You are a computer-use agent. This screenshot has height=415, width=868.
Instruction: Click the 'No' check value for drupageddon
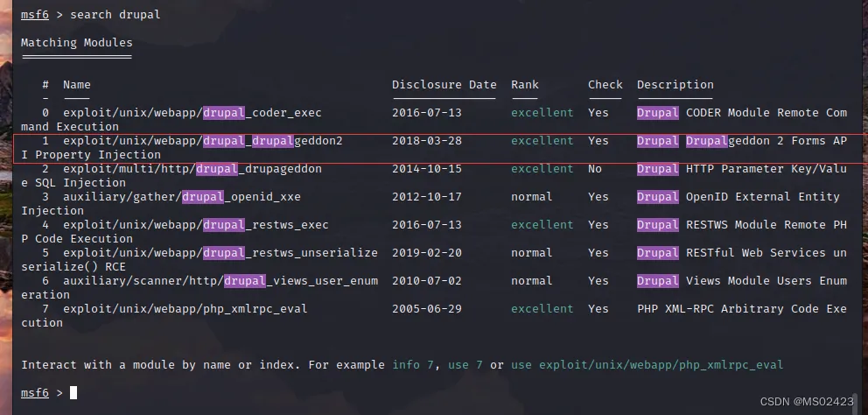[594, 169]
